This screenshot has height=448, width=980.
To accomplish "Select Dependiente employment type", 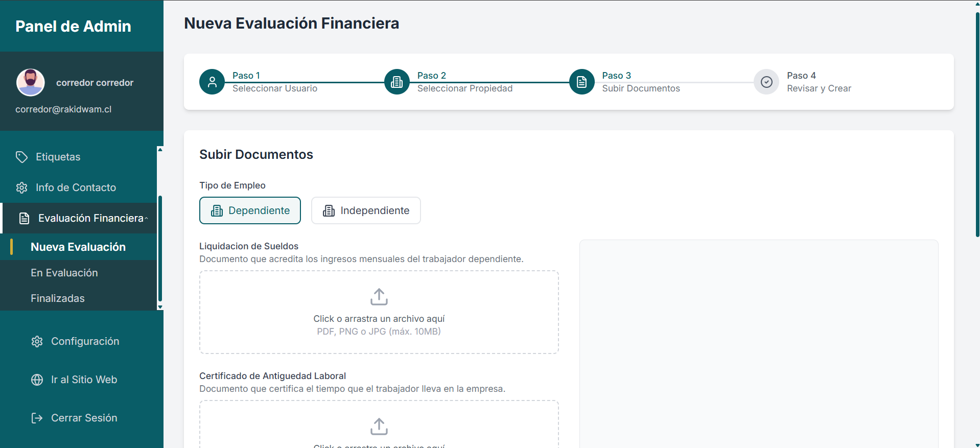I will pos(250,210).
